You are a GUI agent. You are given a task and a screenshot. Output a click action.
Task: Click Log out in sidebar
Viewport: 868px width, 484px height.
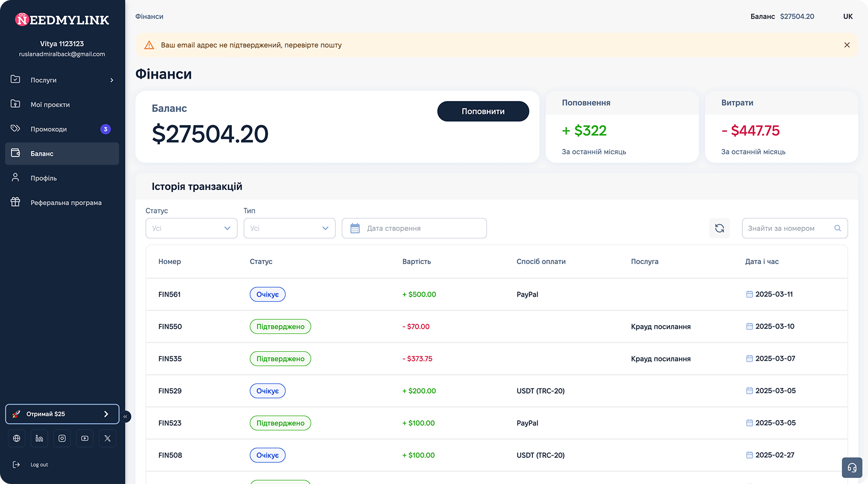click(39, 465)
